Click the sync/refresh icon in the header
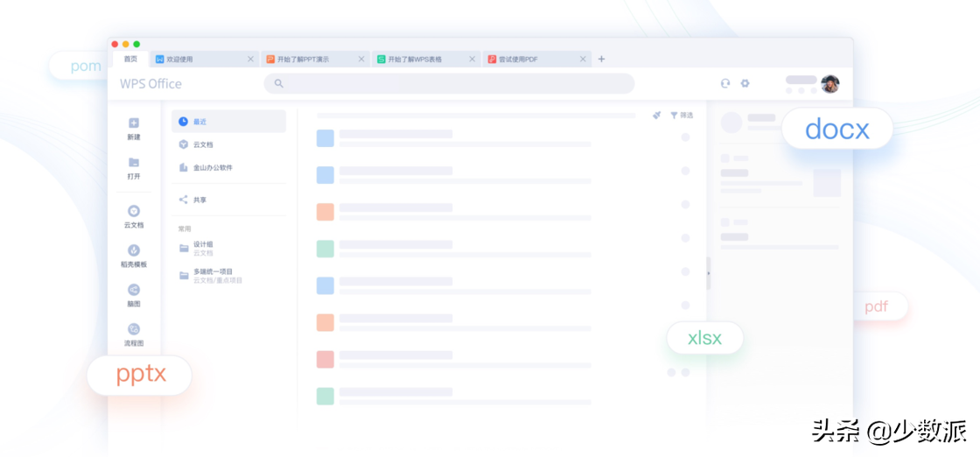980x457 pixels. coord(725,83)
